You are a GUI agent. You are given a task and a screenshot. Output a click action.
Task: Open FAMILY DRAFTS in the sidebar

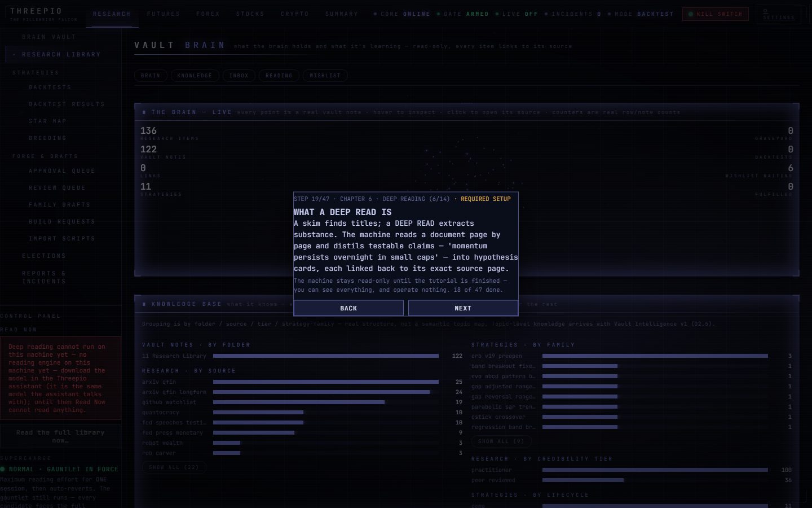(x=60, y=205)
